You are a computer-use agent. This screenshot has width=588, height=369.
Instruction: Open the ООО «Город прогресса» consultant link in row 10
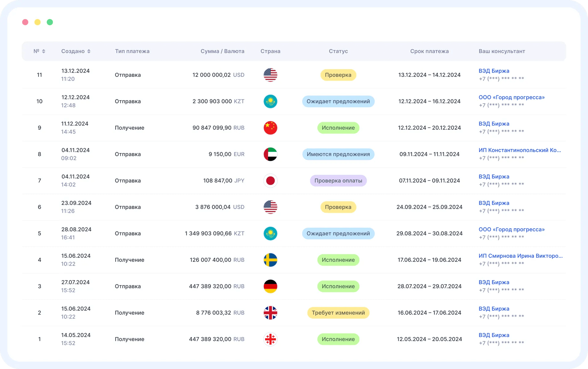(511, 97)
